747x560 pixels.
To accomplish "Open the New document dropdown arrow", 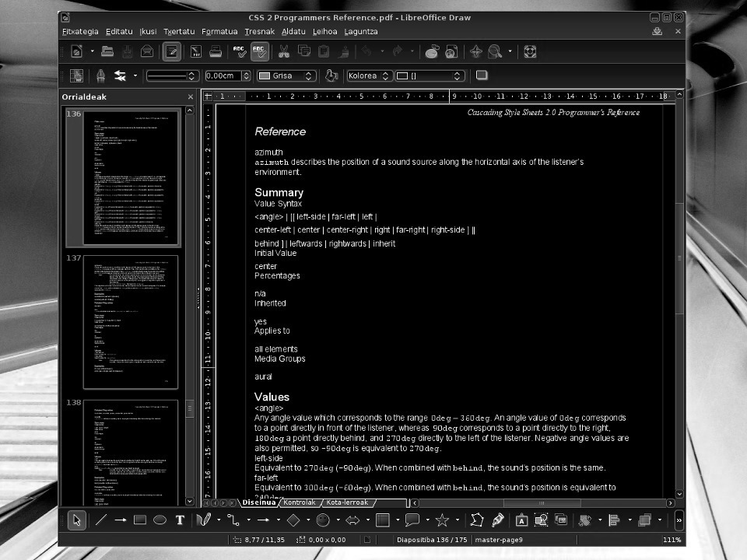I will coord(92,51).
